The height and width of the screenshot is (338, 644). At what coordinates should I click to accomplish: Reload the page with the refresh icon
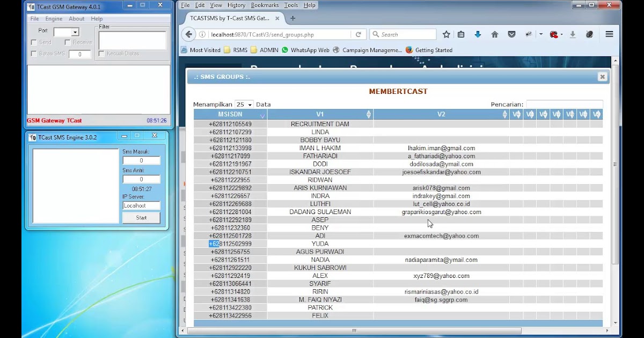pyautogui.click(x=358, y=34)
